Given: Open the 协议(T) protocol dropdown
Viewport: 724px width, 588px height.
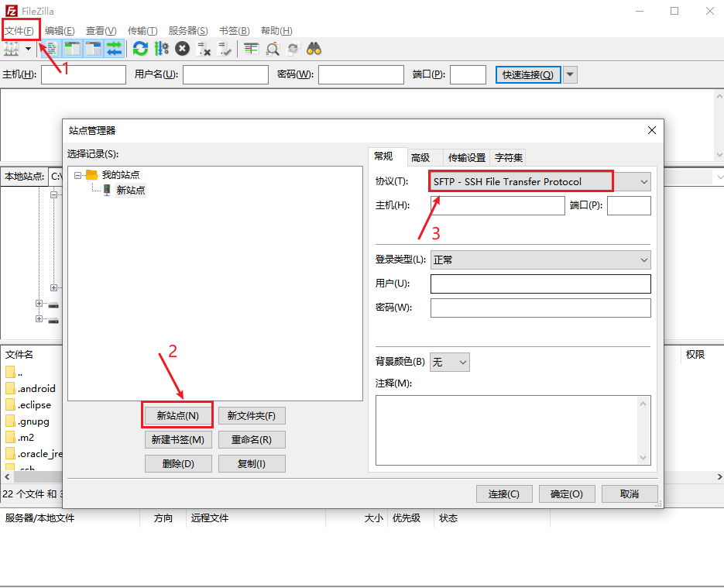Looking at the screenshot, I should click(540, 181).
